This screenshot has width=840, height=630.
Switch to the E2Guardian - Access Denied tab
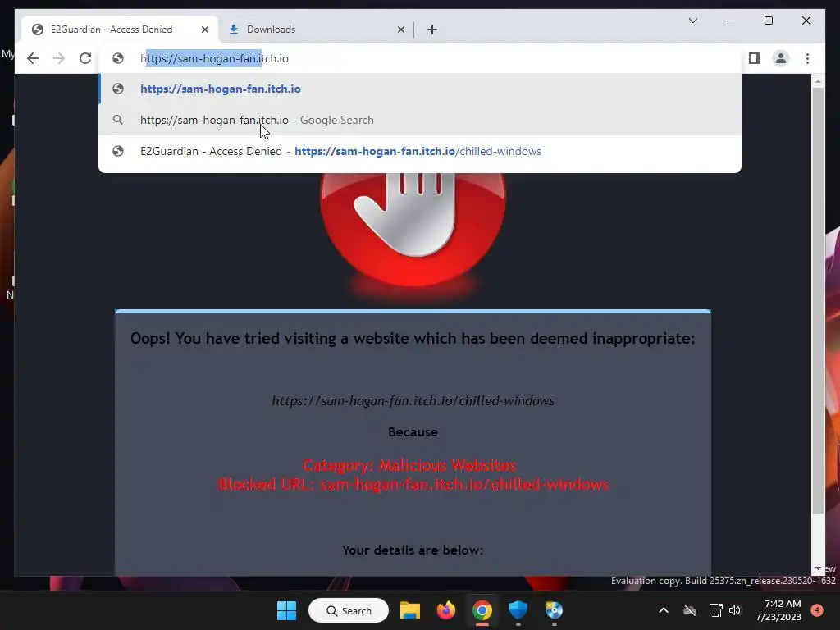(x=112, y=30)
